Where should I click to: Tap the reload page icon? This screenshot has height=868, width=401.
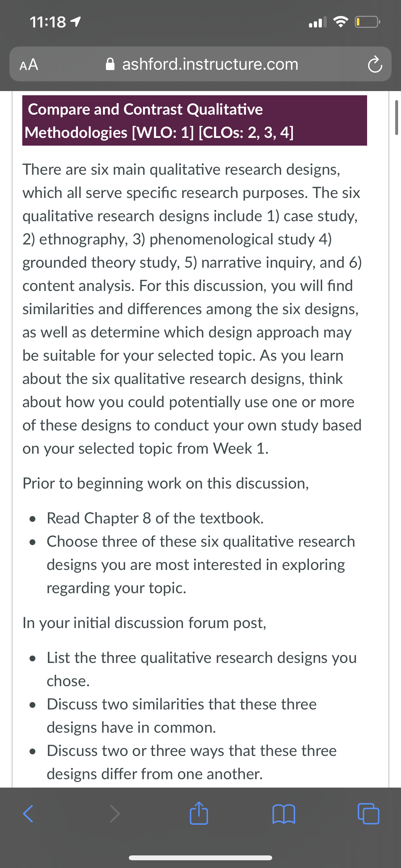(375, 65)
